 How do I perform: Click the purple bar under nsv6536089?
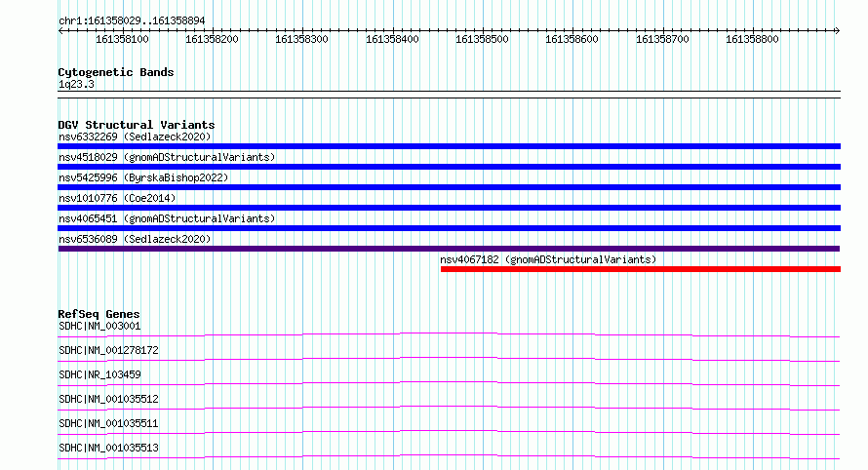(x=449, y=249)
